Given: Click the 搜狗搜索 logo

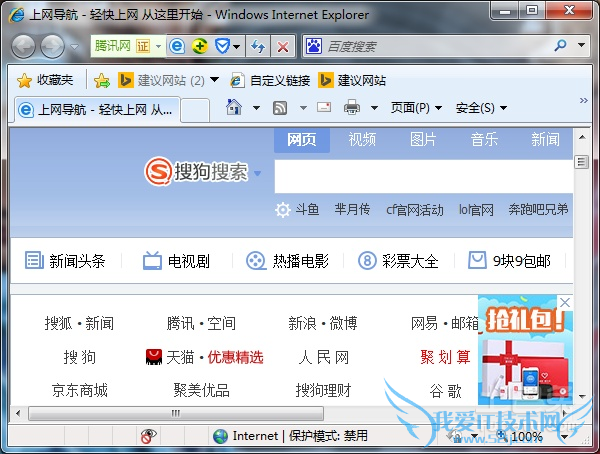Looking at the screenshot, I should [196, 171].
